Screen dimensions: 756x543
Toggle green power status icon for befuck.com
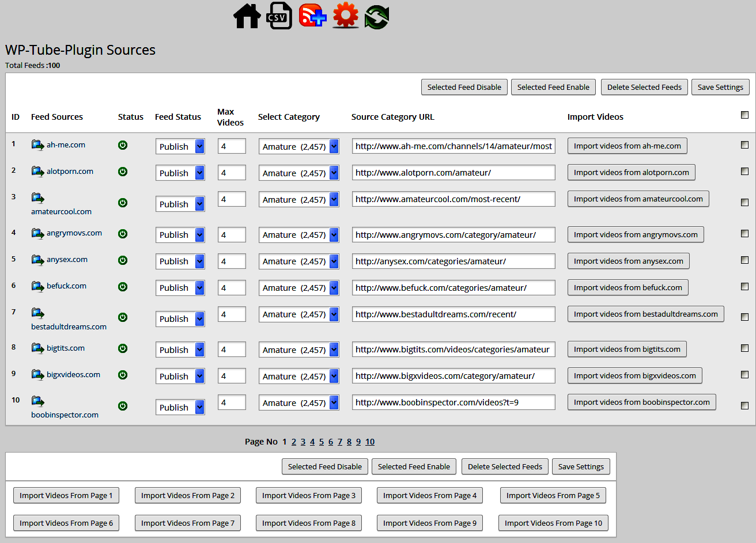[123, 287]
